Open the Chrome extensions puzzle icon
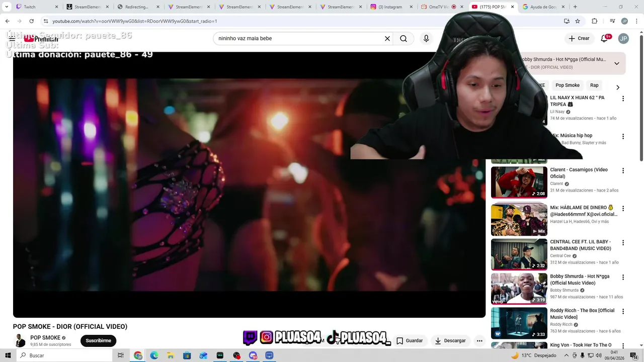The image size is (644, 362). pyautogui.click(x=595, y=21)
